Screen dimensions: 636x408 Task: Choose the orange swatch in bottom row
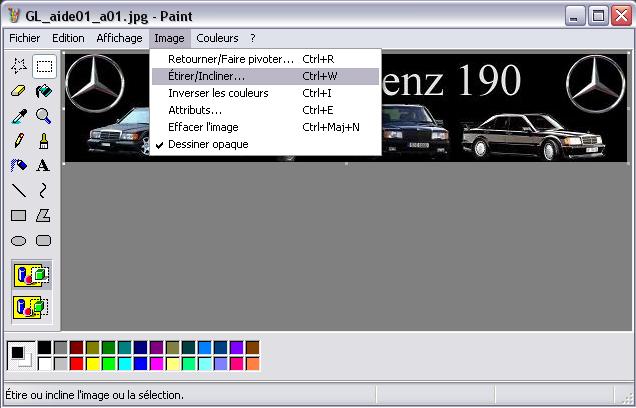(253, 364)
